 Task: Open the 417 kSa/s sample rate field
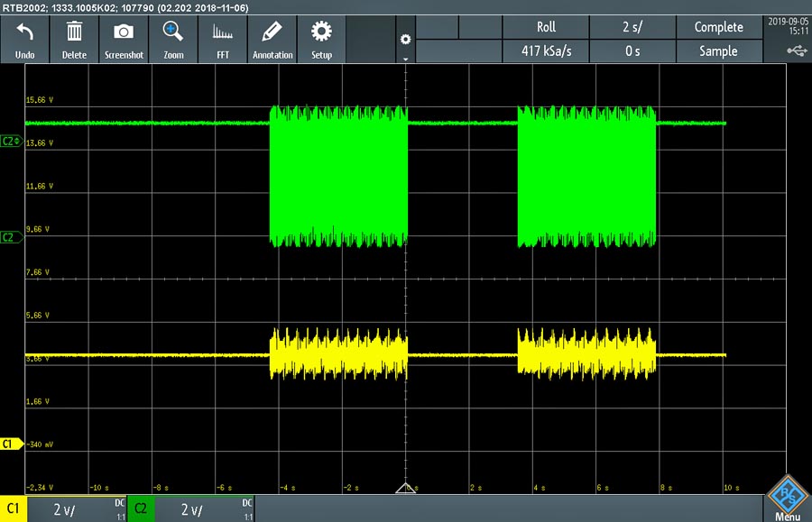[546, 50]
